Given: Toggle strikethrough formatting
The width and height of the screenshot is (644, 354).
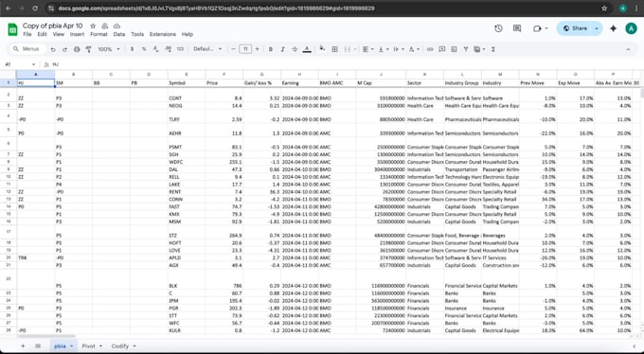Looking at the screenshot, I should click(x=295, y=49).
